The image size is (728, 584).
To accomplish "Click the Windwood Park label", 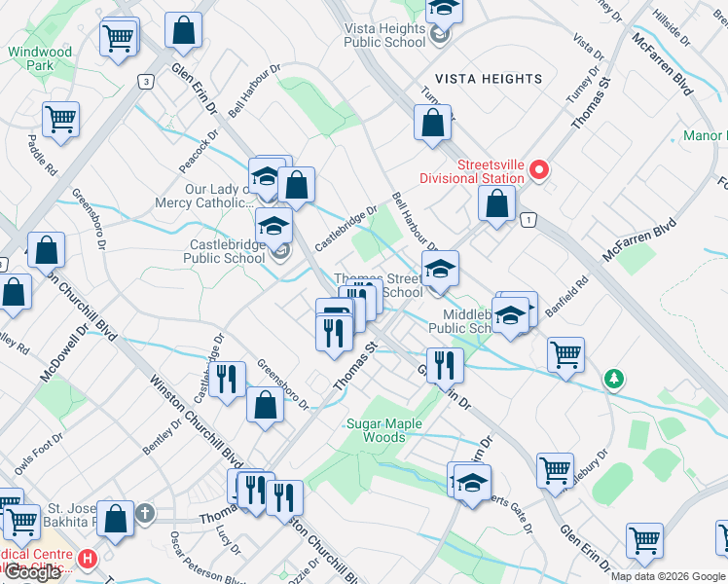I will (x=40, y=58).
